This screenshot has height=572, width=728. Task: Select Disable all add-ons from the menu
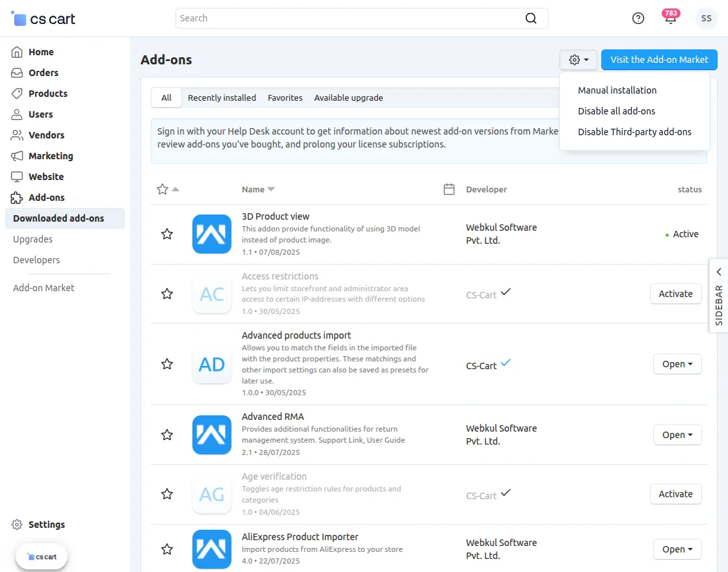tap(616, 111)
